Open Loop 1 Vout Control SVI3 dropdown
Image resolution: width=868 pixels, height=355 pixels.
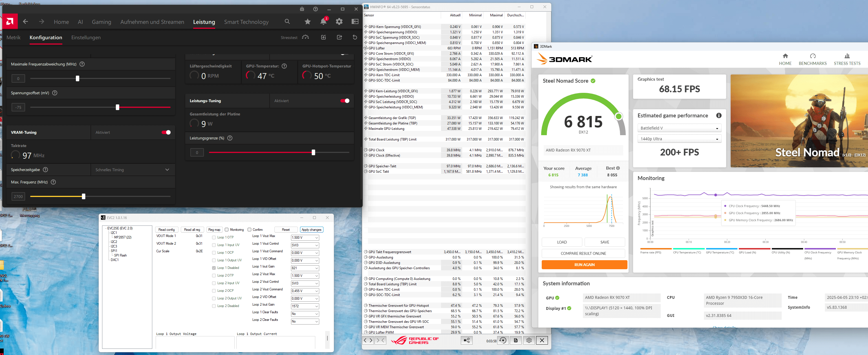[x=305, y=246]
